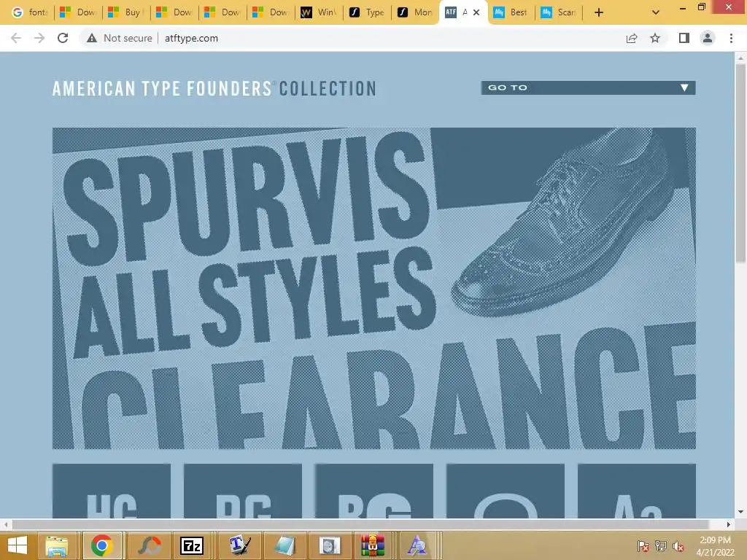Close the active ATF tab
The width and height of the screenshot is (747, 560).
click(x=476, y=12)
